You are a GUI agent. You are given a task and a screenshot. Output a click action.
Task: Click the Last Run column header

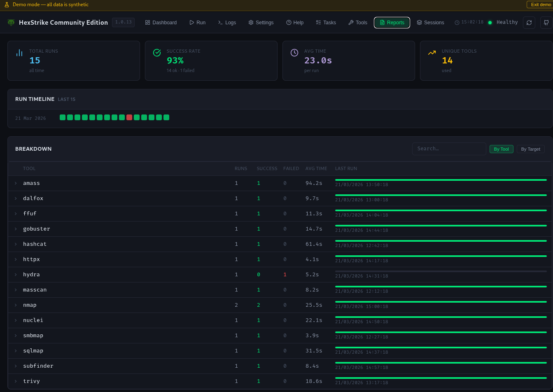pyautogui.click(x=346, y=168)
